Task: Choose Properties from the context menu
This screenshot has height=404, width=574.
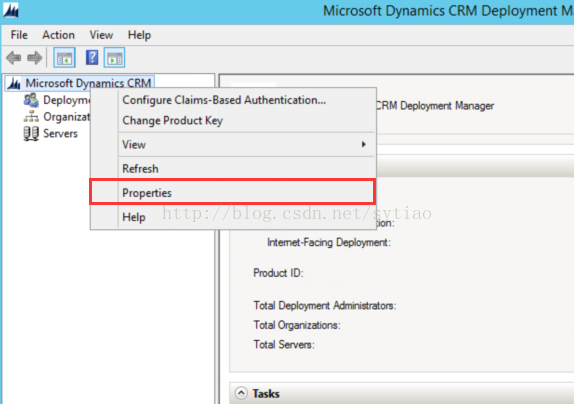Action: 233,193
